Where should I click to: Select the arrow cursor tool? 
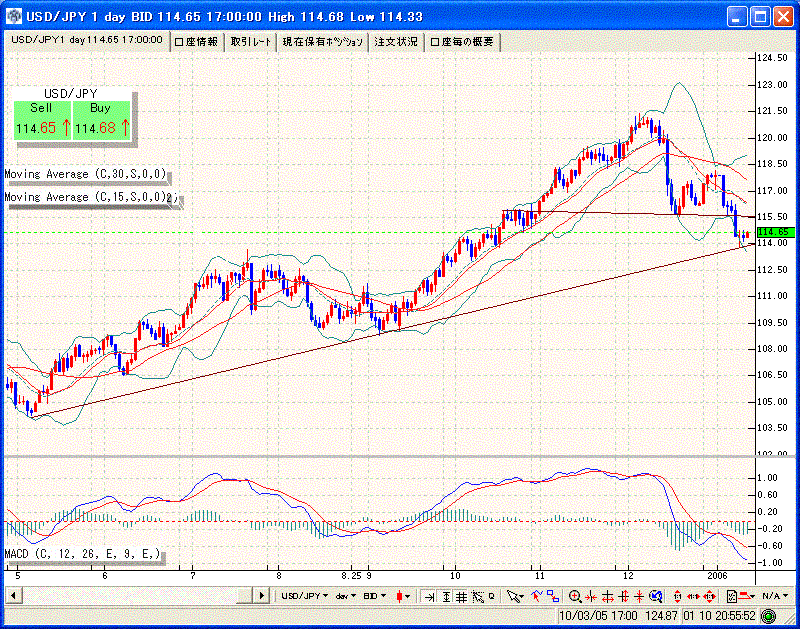(515, 596)
